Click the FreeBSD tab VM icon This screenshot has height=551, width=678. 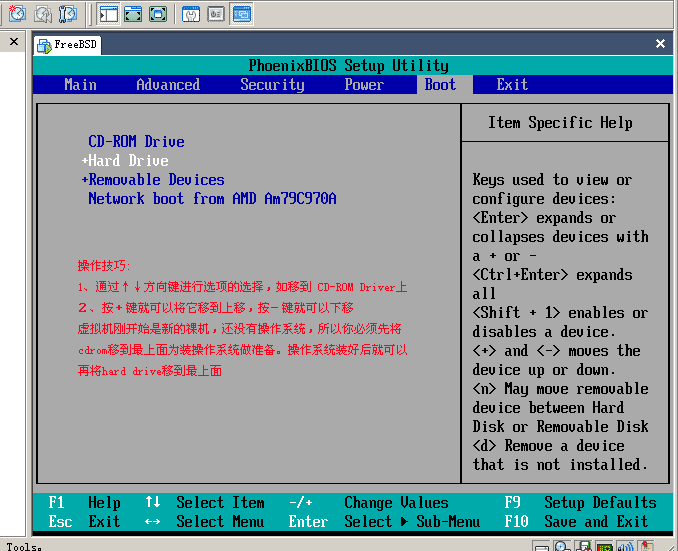click(x=44, y=45)
